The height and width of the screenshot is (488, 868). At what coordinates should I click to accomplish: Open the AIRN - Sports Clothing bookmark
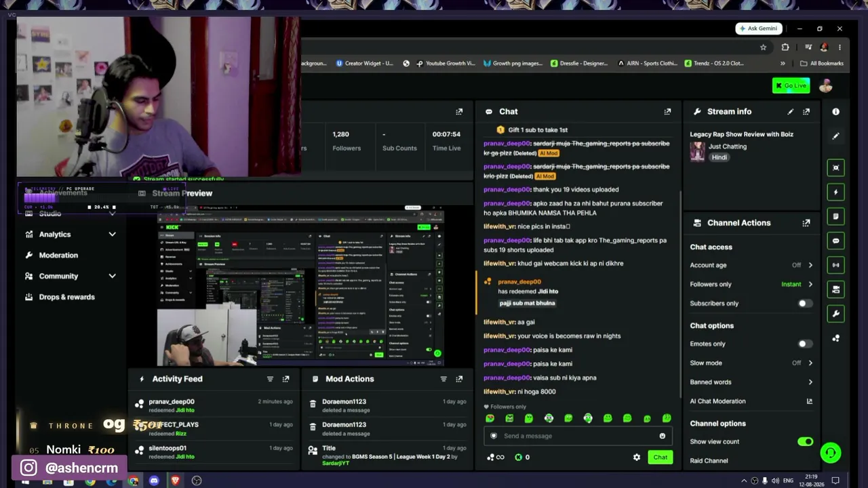[x=647, y=64]
